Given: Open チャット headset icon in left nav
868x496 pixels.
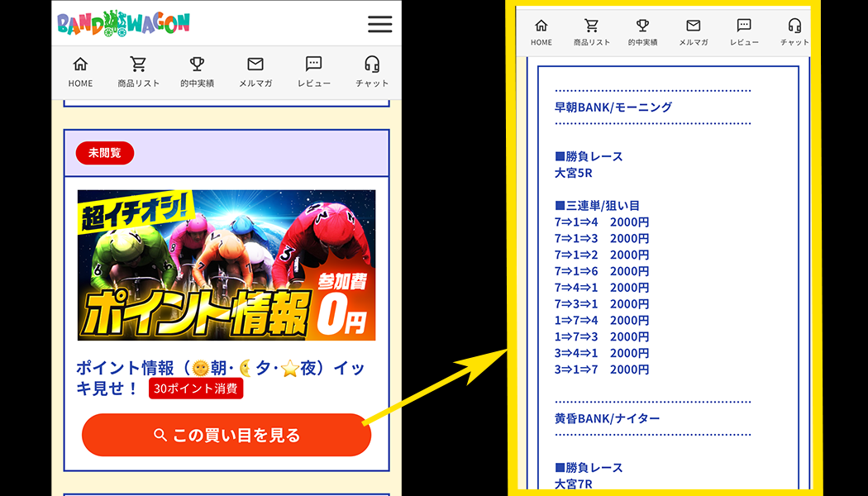Looking at the screenshot, I should point(372,64).
